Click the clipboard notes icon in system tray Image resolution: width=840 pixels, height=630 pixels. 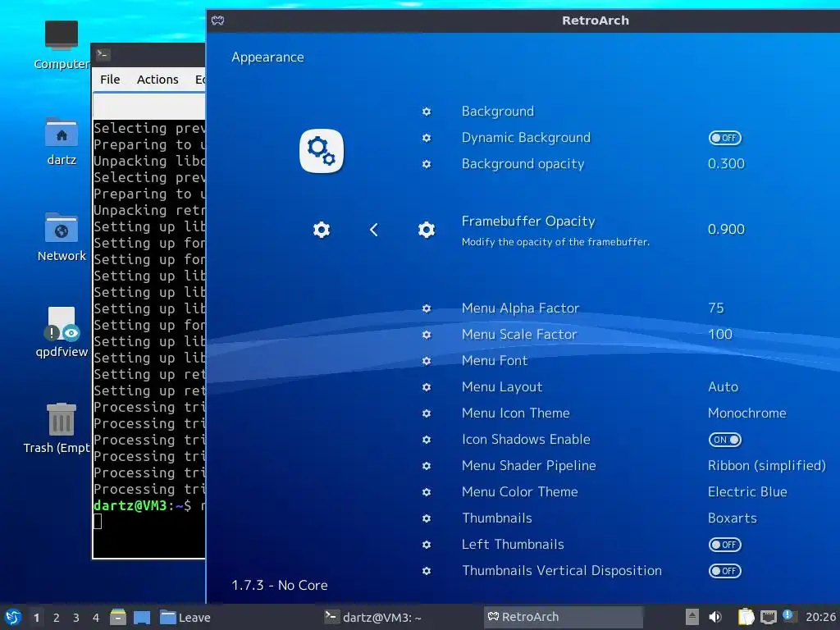[746, 617]
